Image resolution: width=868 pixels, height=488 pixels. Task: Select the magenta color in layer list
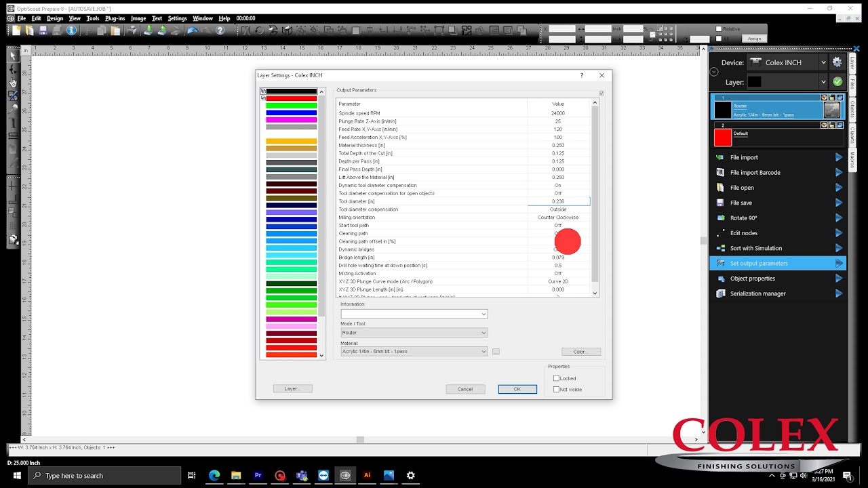point(291,119)
